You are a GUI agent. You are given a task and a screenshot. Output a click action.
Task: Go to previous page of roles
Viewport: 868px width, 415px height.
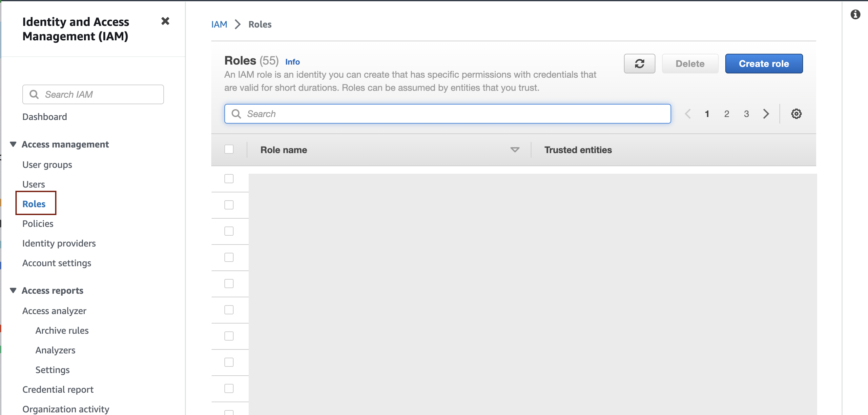click(x=688, y=114)
